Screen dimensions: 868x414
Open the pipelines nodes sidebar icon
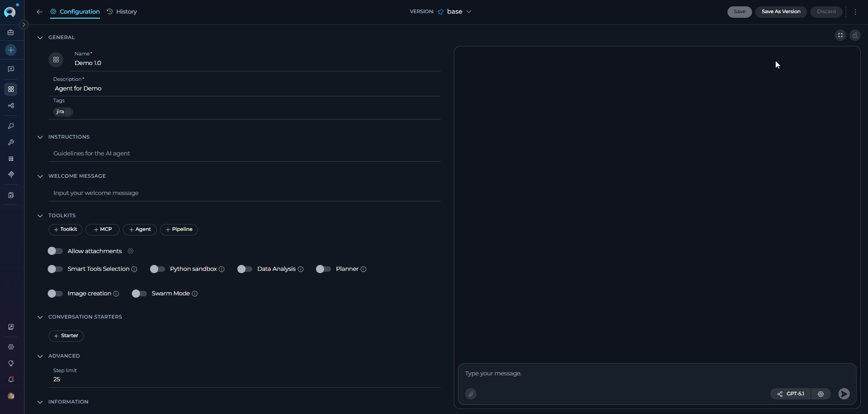pos(11,106)
